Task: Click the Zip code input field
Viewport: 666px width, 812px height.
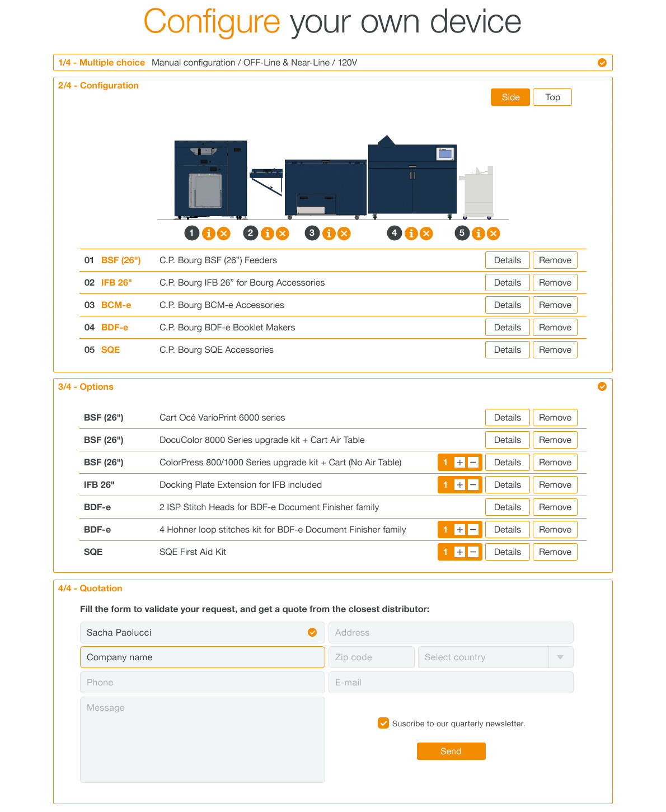Action: pos(372,657)
